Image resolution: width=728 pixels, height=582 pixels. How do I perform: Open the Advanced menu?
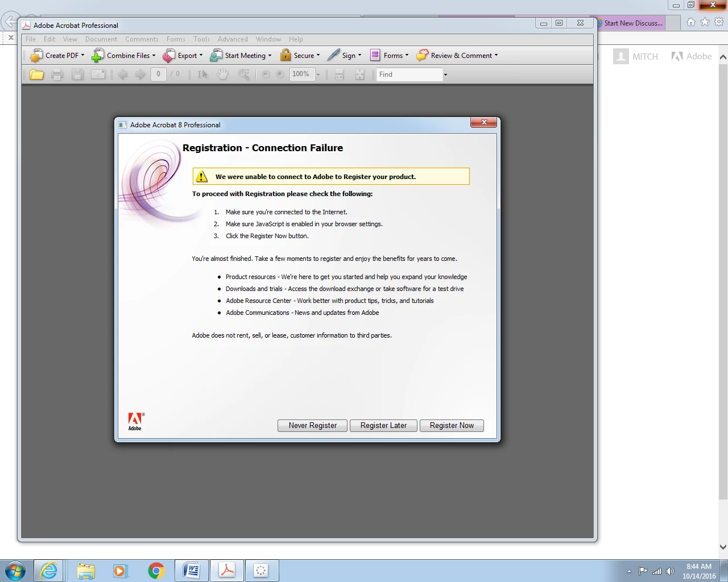(233, 39)
